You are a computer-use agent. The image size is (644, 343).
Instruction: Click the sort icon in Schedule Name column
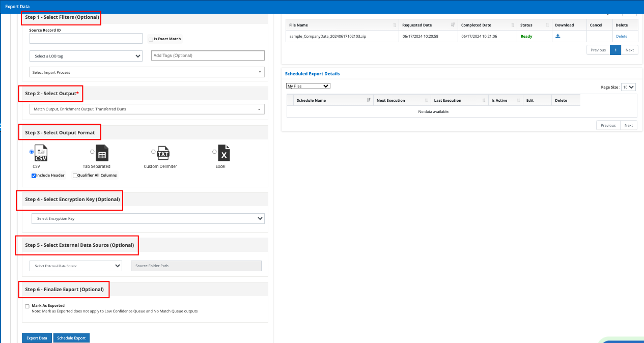[369, 100]
